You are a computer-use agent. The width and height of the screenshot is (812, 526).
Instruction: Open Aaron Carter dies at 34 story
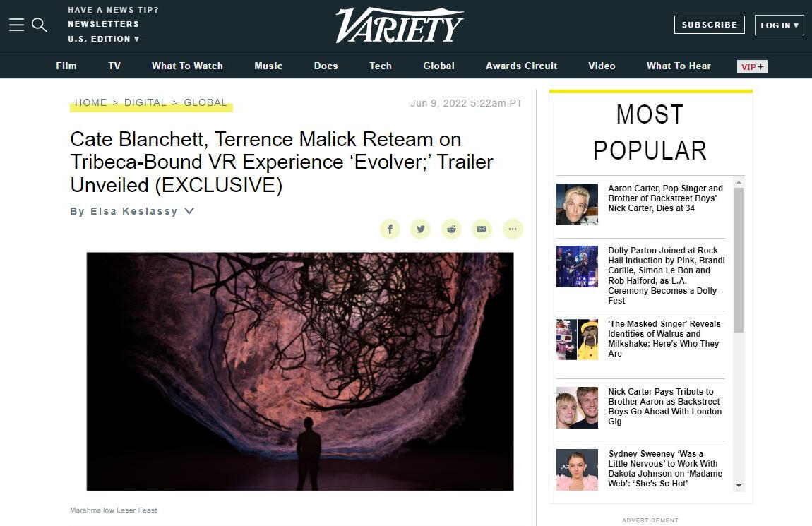pos(665,198)
